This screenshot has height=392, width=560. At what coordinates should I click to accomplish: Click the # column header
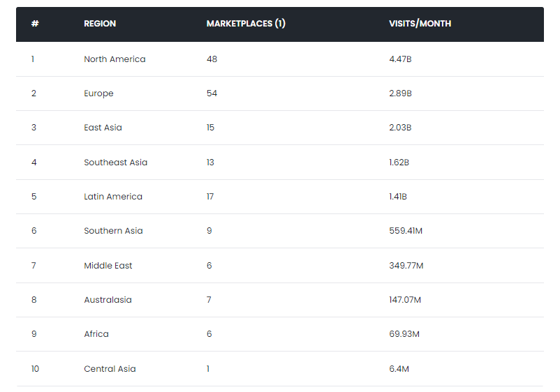[x=35, y=24]
